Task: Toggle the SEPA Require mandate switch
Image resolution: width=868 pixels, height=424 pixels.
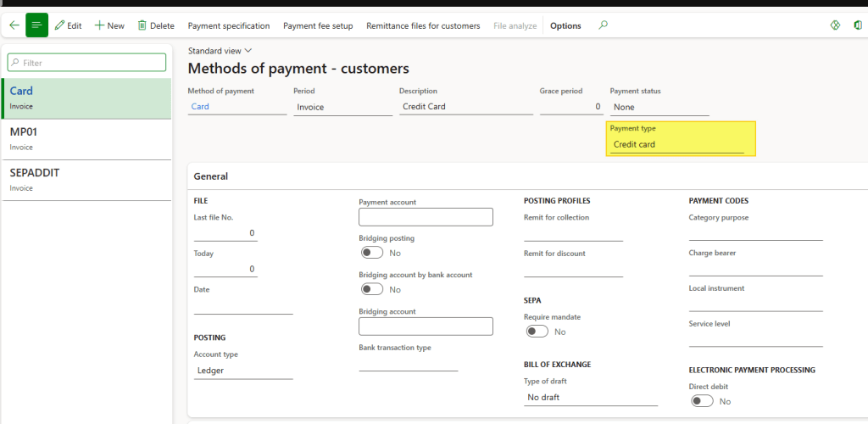Action: tap(537, 332)
